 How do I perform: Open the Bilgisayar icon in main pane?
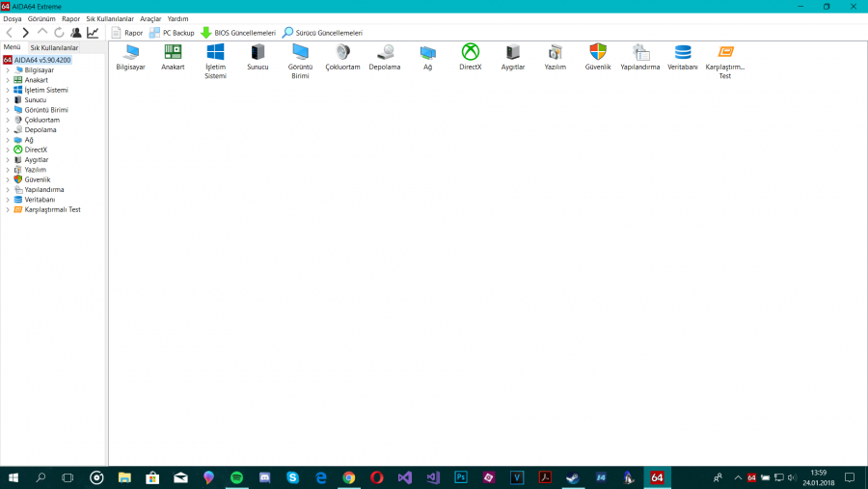click(x=130, y=53)
